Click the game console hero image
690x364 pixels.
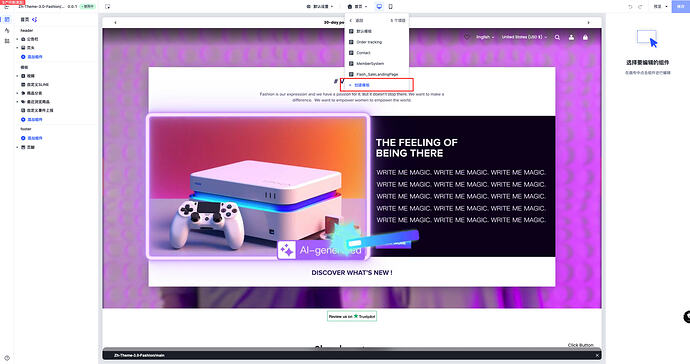click(x=258, y=186)
